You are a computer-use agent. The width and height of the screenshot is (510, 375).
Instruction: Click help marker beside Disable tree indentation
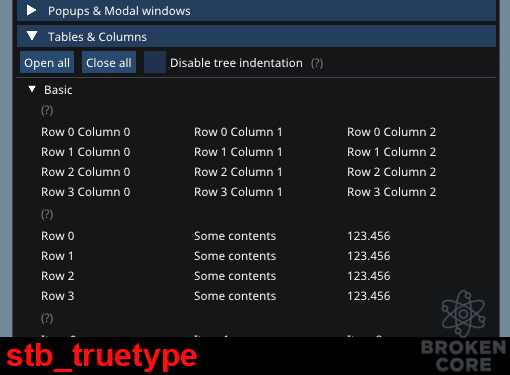pos(317,63)
